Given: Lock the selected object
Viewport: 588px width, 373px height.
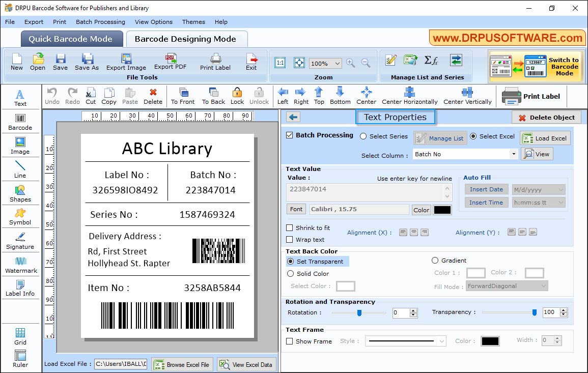Looking at the screenshot, I should (237, 96).
